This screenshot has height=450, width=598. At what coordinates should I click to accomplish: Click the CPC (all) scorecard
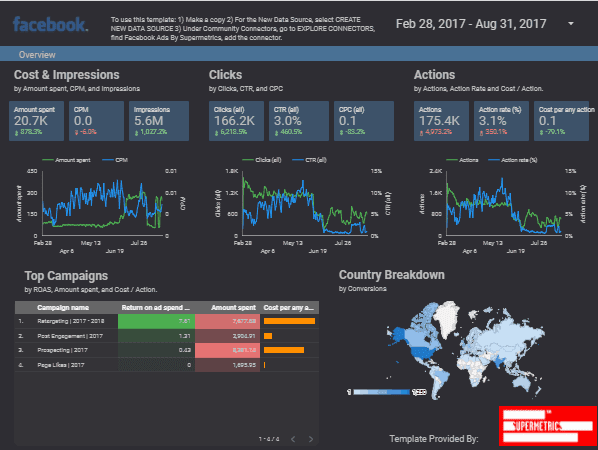[x=364, y=121]
